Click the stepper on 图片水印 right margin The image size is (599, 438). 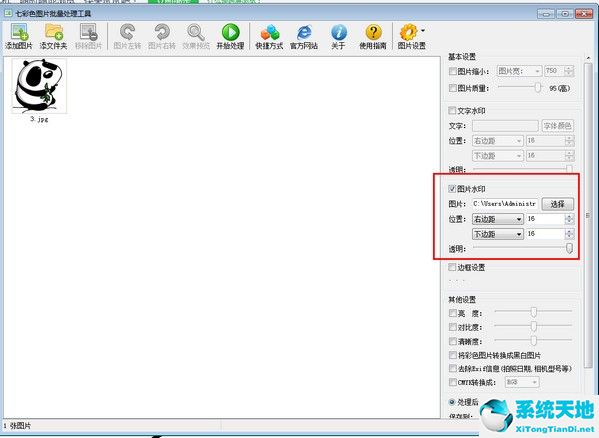569,219
